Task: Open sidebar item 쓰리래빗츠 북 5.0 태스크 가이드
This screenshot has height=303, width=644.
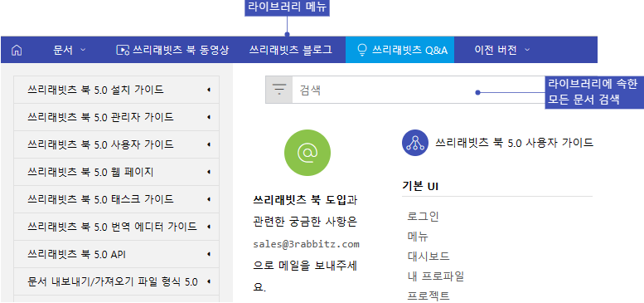Action: pos(116,199)
